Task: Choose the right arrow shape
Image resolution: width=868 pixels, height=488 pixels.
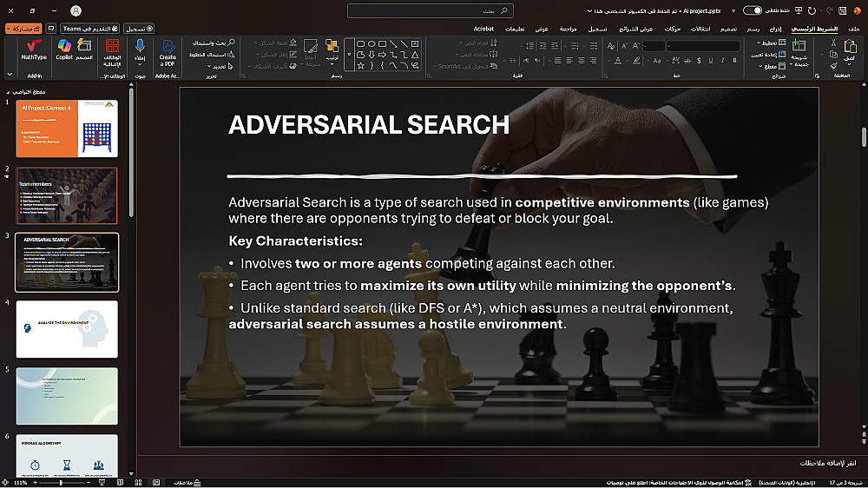Action: click(x=383, y=55)
